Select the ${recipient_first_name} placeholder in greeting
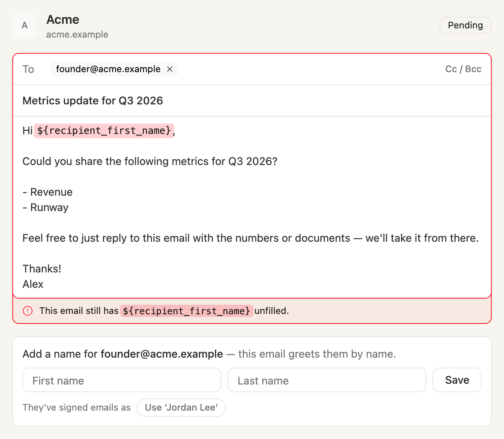This screenshot has width=504, height=439. tap(104, 130)
